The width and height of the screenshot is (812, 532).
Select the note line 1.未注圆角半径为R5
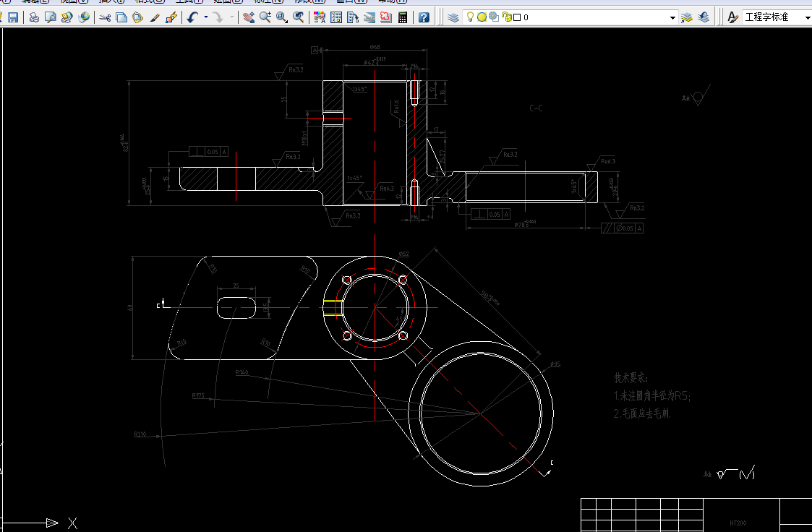coord(652,396)
